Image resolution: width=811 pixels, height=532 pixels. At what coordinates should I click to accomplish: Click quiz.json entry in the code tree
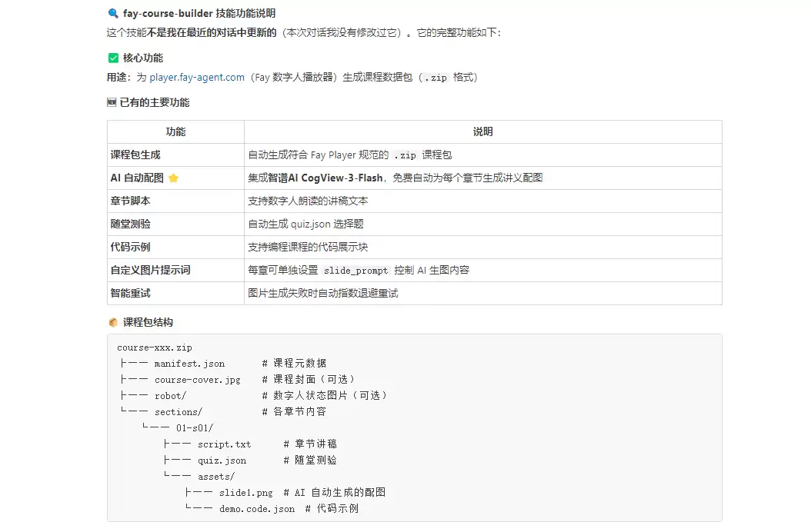coord(222,461)
